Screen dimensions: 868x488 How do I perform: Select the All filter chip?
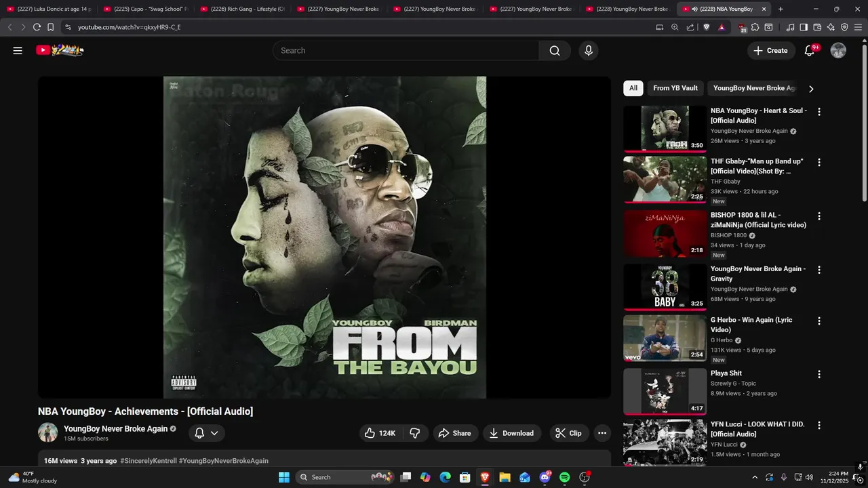(633, 88)
